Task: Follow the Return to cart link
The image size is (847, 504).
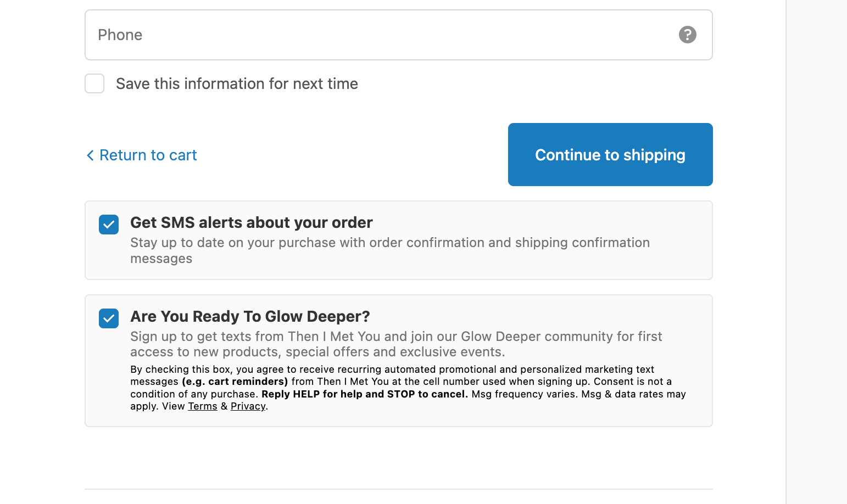Action: [x=148, y=155]
